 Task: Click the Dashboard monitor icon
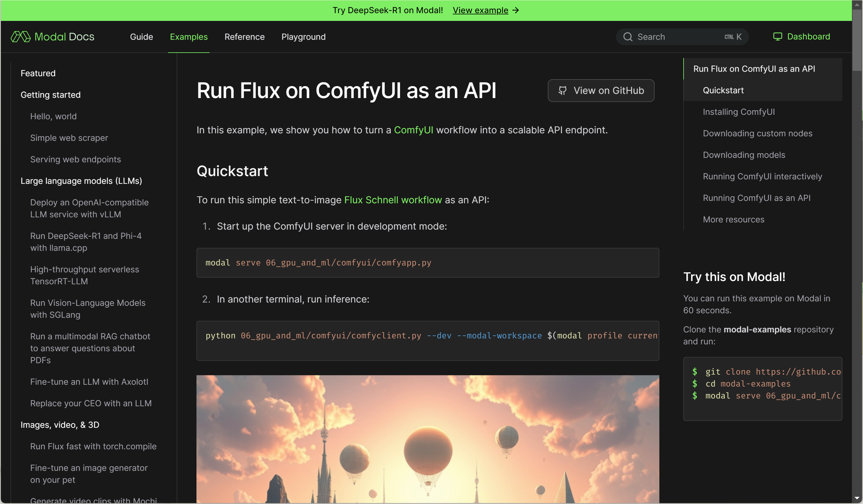[777, 37]
